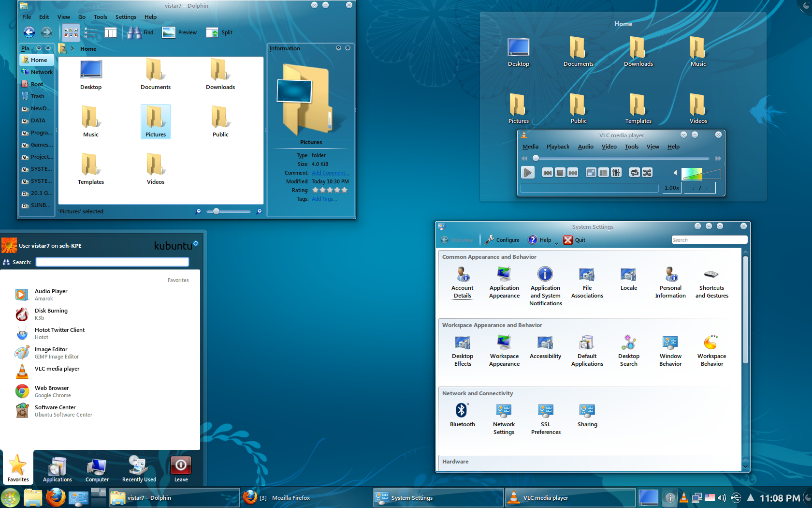Stop playback in VLC
Viewport: 812px width, 508px height.
(560, 173)
